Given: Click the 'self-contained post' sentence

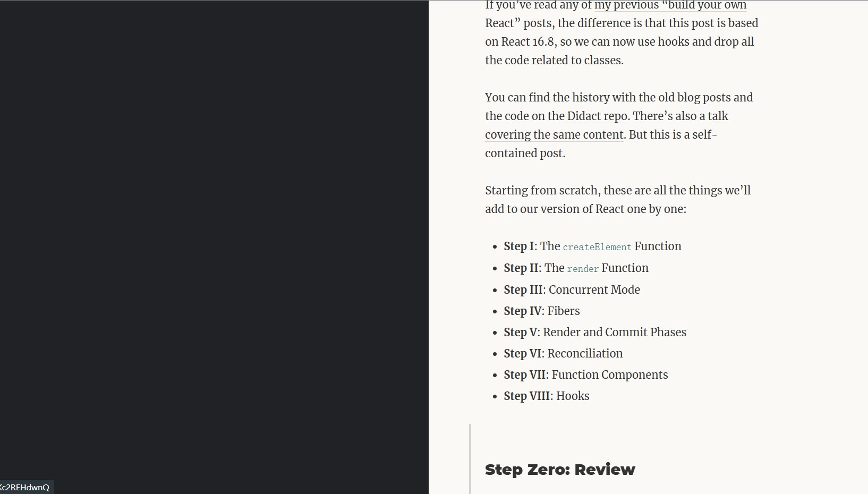Looking at the screenshot, I should point(601,144).
